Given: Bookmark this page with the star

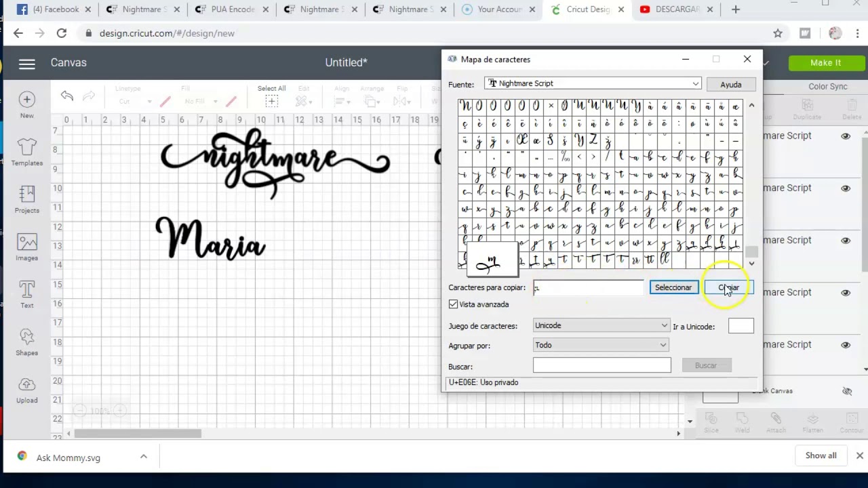Looking at the screenshot, I should [x=778, y=33].
